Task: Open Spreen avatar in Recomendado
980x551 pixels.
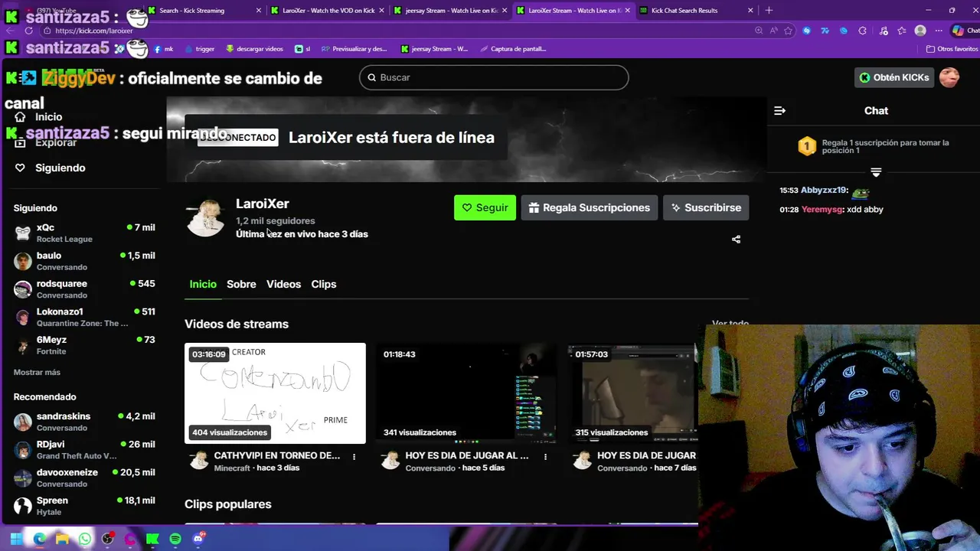Action: [x=23, y=506]
